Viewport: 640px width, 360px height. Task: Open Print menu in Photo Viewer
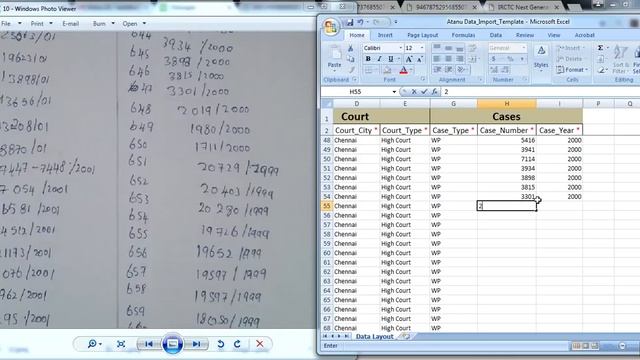click(x=42, y=24)
